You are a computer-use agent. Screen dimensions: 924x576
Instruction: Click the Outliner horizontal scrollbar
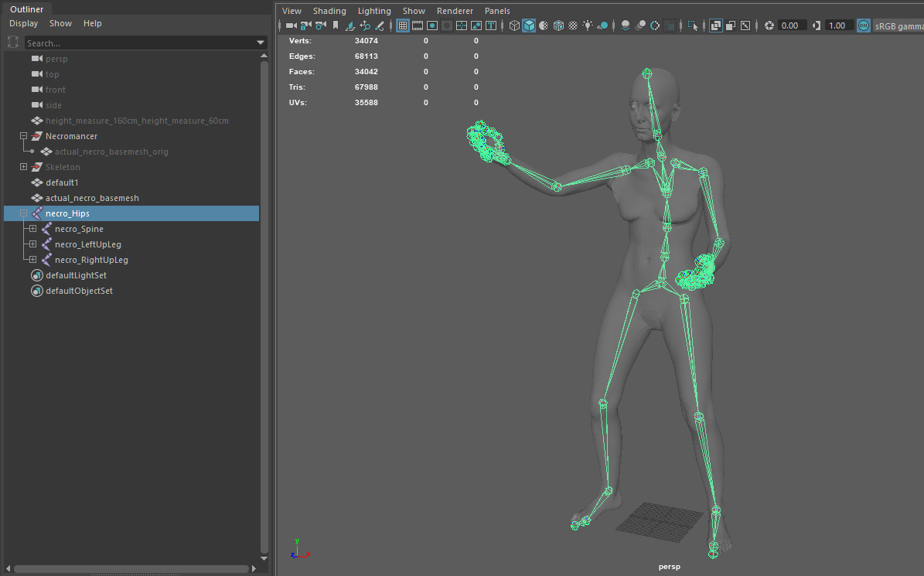pos(131,569)
